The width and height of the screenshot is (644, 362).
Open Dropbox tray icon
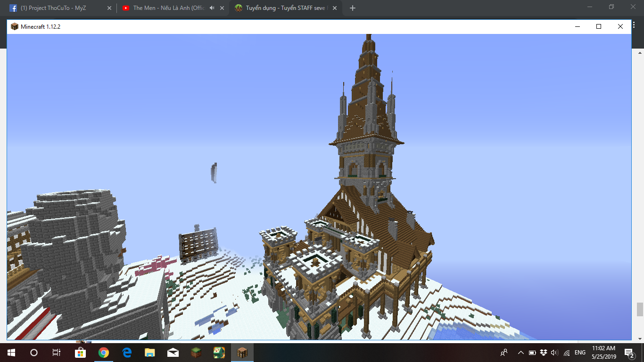(x=544, y=353)
